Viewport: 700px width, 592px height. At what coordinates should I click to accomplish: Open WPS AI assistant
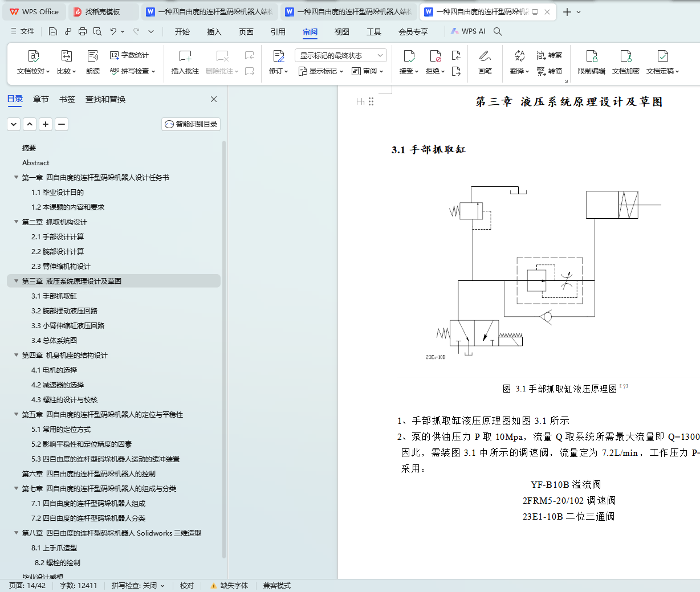(x=468, y=31)
